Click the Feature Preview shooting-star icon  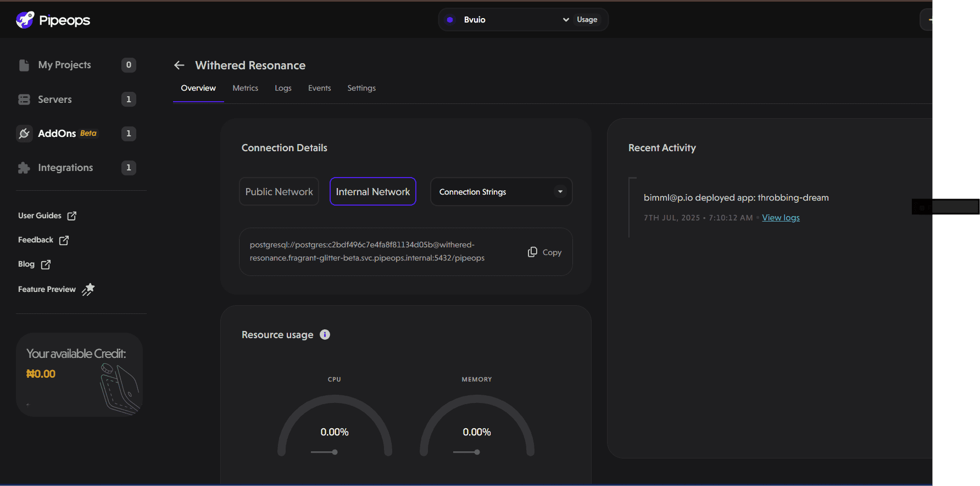point(88,289)
